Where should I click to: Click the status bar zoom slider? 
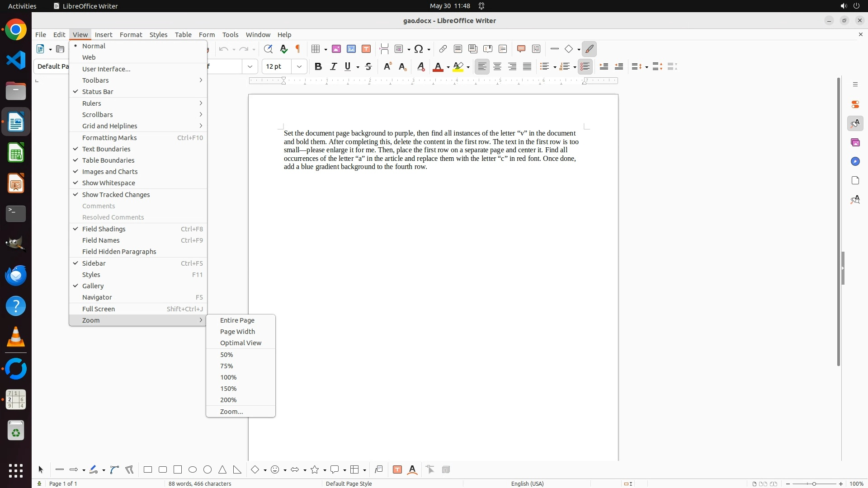click(814, 484)
